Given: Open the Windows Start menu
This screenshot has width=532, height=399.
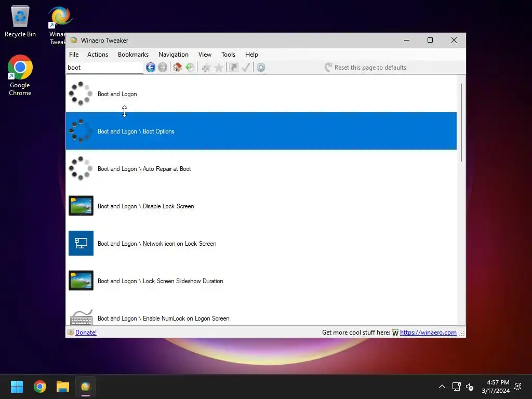Looking at the screenshot, I should (17, 387).
